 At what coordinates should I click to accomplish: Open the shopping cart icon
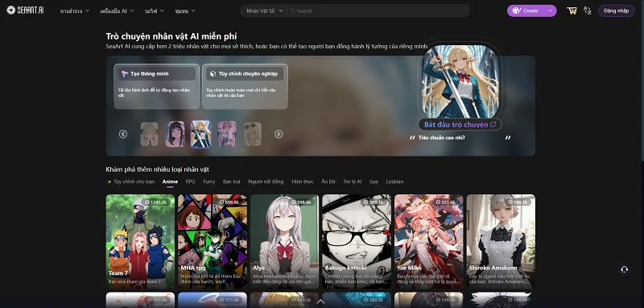tap(572, 10)
